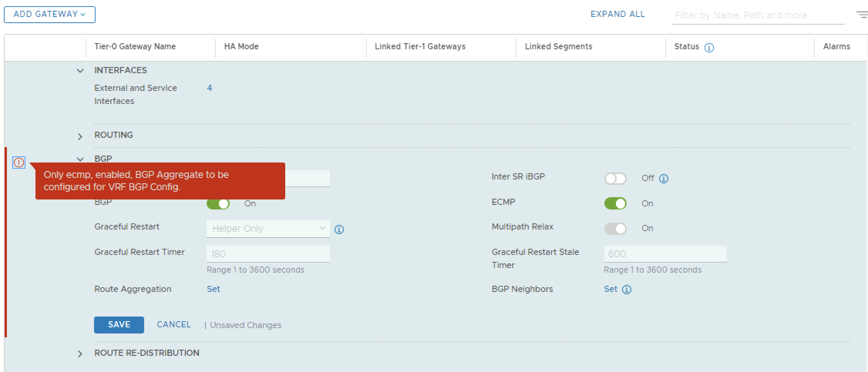Cancel the unsaved BGP changes
Screen dimensions: 868x372
173,325
